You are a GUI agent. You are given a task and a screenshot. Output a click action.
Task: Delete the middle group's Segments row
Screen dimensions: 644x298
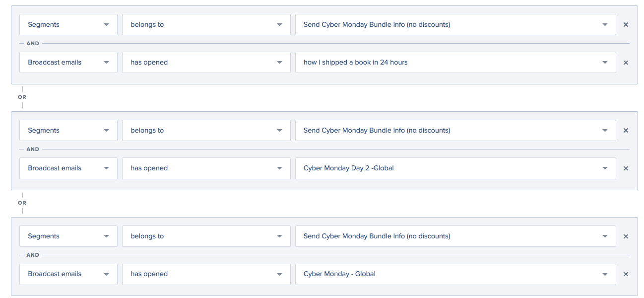(626, 130)
